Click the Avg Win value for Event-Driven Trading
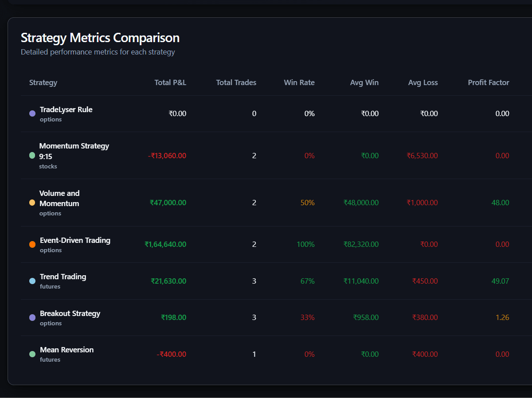 pos(360,244)
